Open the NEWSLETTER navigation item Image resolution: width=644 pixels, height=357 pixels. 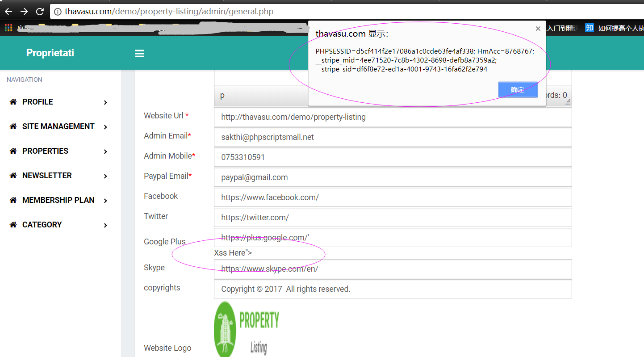click(x=60, y=176)
